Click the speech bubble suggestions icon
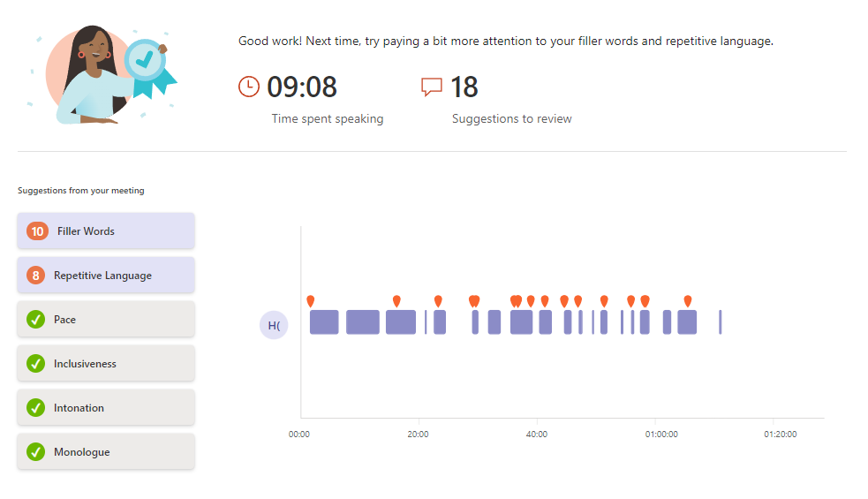 (x=432, y=87)
